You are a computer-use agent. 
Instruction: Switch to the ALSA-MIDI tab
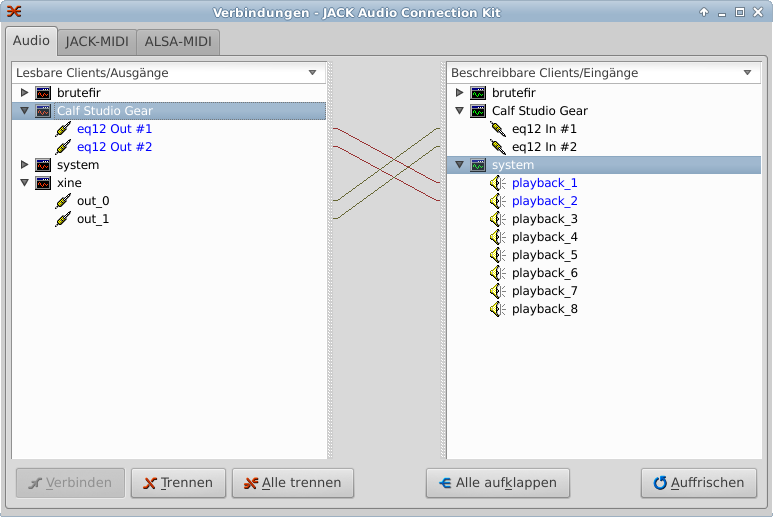pyautogui.click(x=178, y=42)
